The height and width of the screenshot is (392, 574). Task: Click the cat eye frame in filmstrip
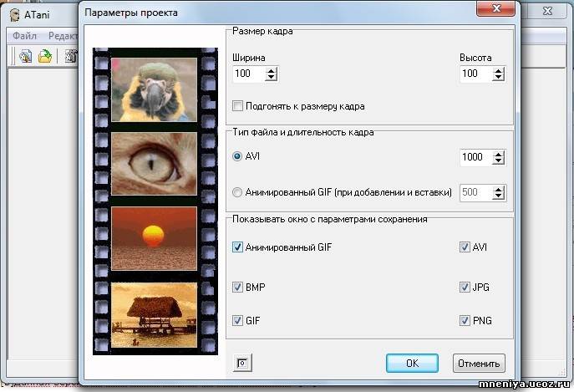(x=154, y=164)
